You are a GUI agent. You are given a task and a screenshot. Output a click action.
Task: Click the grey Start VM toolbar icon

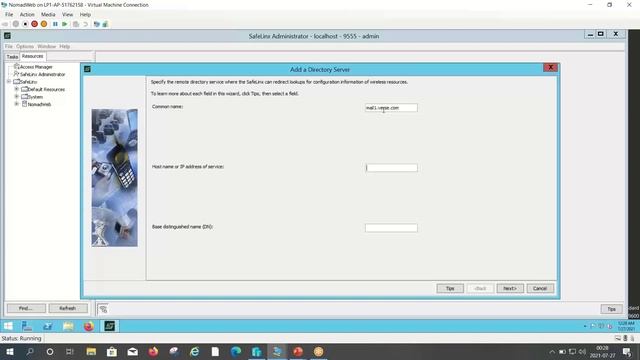click(16, 24)
